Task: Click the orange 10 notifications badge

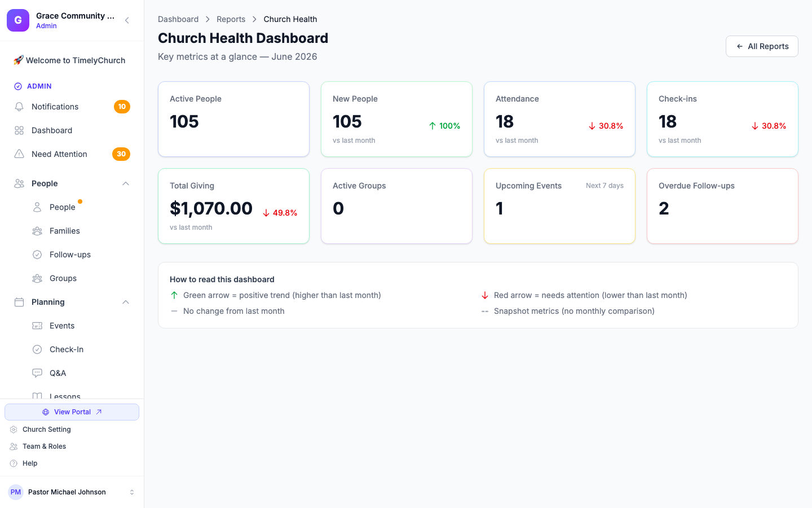Action: click(122, 107)
